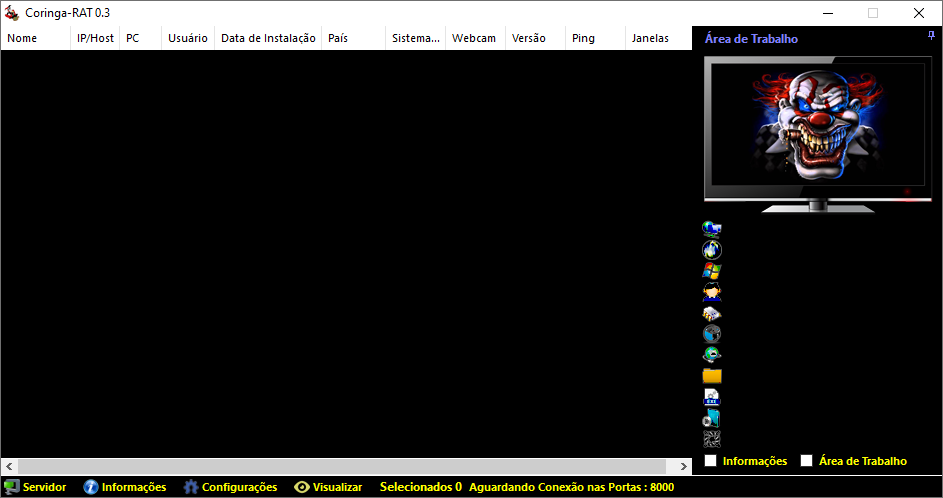943x498 pixels.
Task: Click the memory chip icon in side panel
Action: click(x=712, y=313)
